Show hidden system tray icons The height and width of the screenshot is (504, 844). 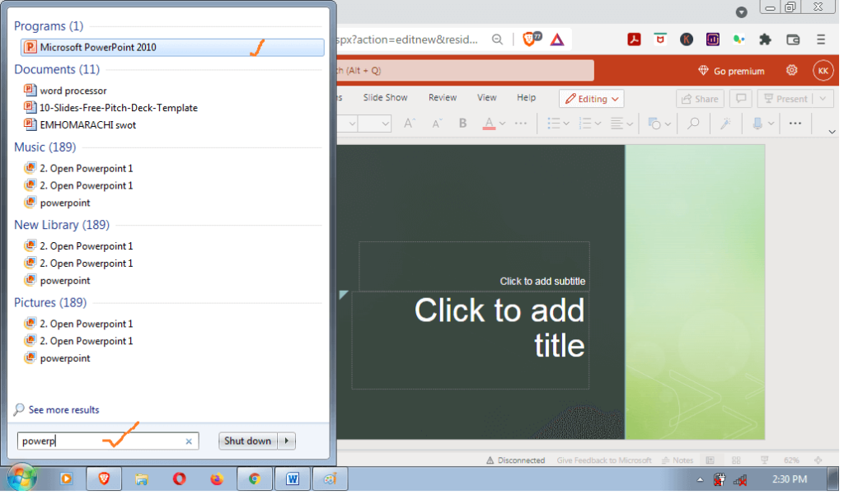[700, 480]
